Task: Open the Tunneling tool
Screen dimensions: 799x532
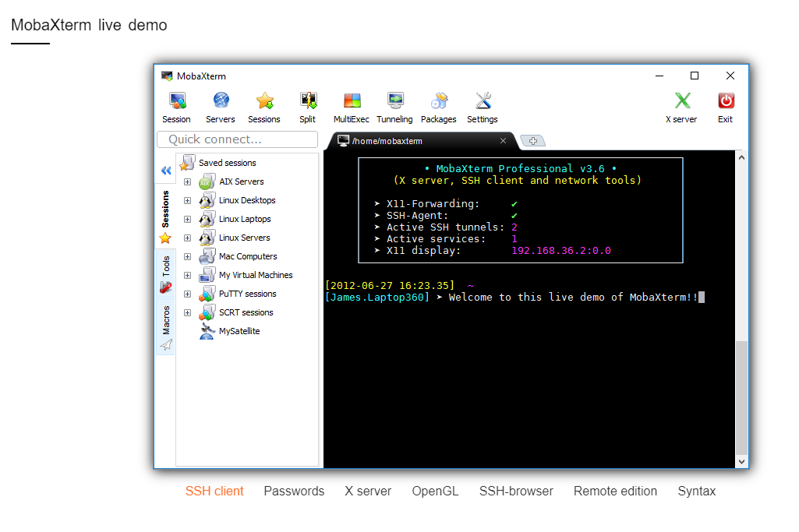Action: [395, 100]
